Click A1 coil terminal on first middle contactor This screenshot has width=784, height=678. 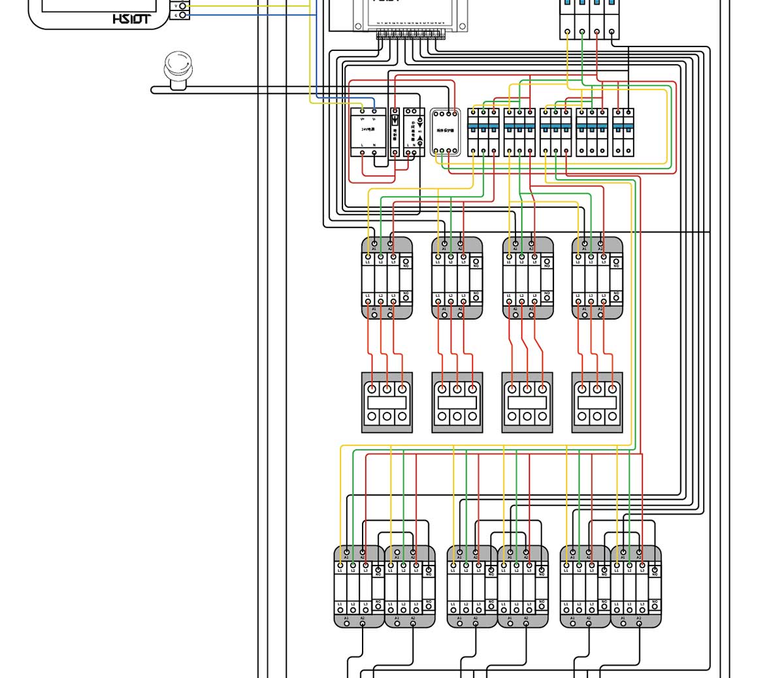point(374,244)
